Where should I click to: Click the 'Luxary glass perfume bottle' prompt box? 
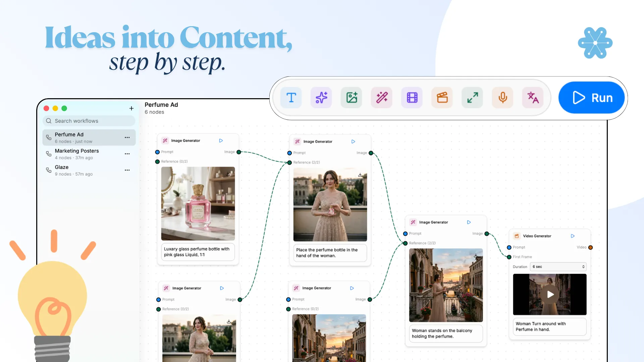[198, 252]
